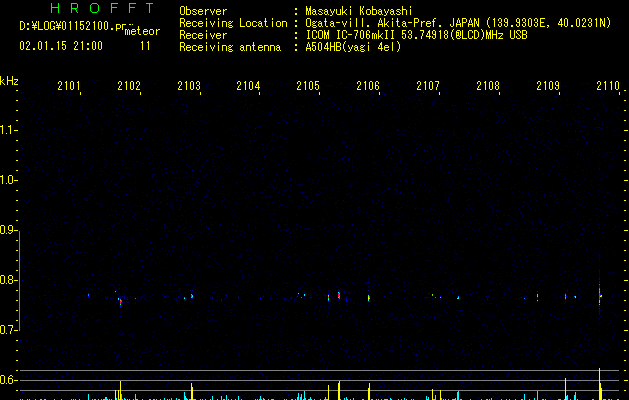Click the strongest meteor echo near 2110

(600, 296)
